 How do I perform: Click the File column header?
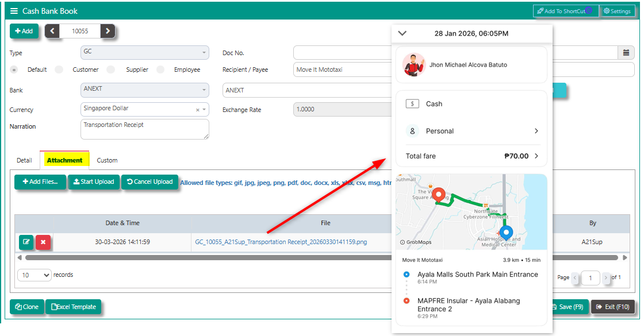coord(325,223)
